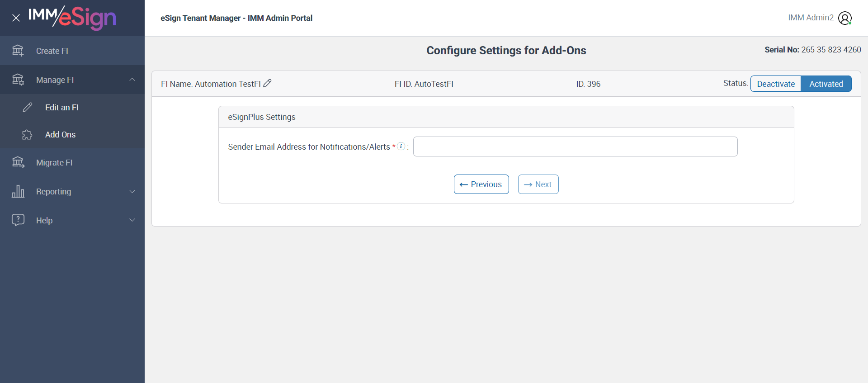Close the sidebar with the X icon

16,18
